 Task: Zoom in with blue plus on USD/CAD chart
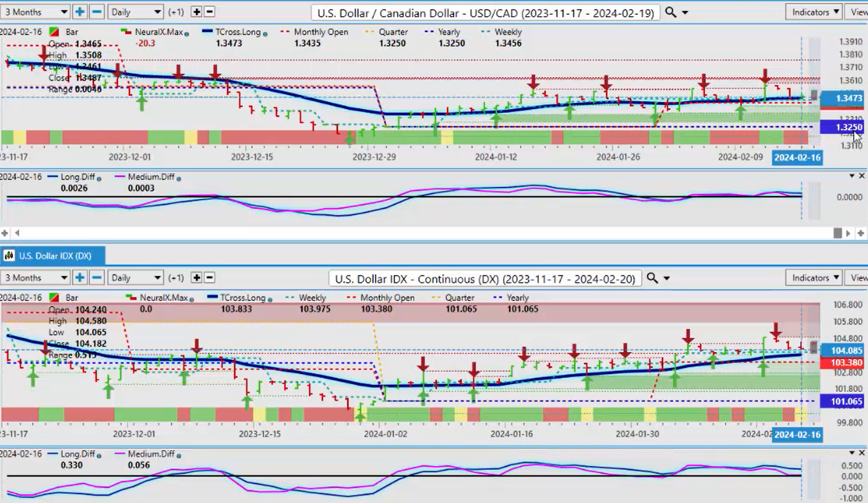(80, 12)
